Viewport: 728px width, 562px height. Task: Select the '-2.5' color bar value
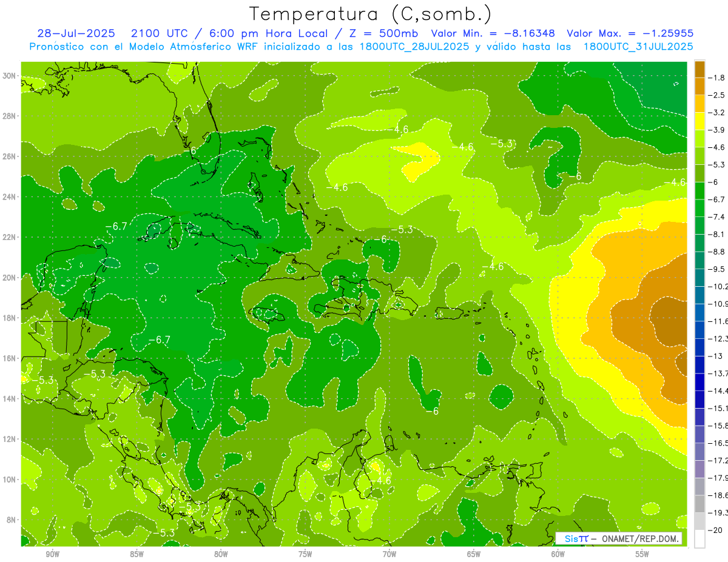717,95
